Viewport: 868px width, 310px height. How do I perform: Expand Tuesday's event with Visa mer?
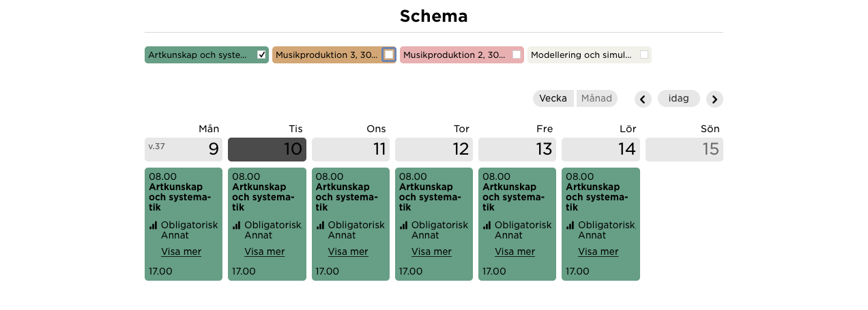click(x=265, y=251)
